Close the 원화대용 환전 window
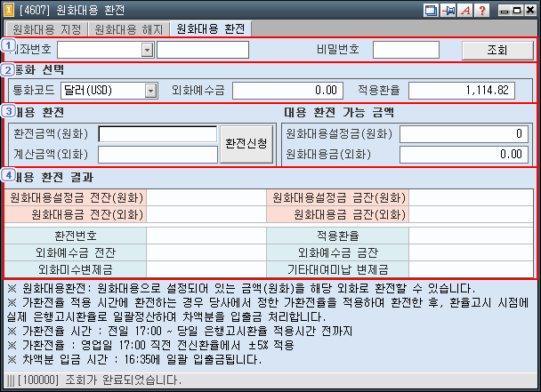Viewport: 541px width, 392px height. click(530, 11)
